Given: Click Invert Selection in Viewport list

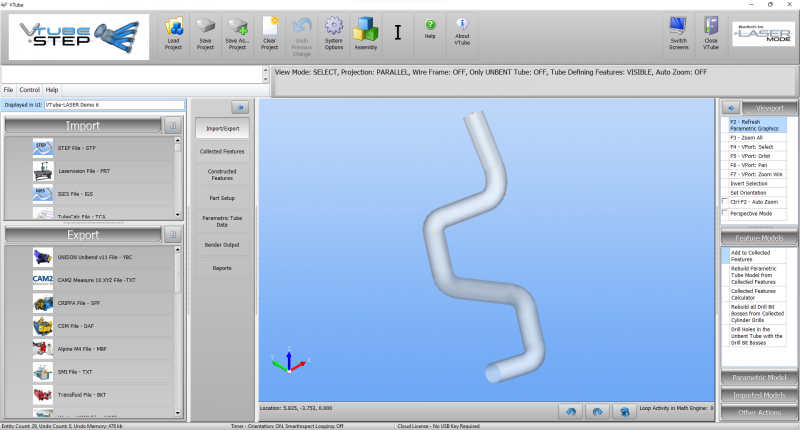Looking at the screenshot, I should pyautogui.click(x=758, y=184).
